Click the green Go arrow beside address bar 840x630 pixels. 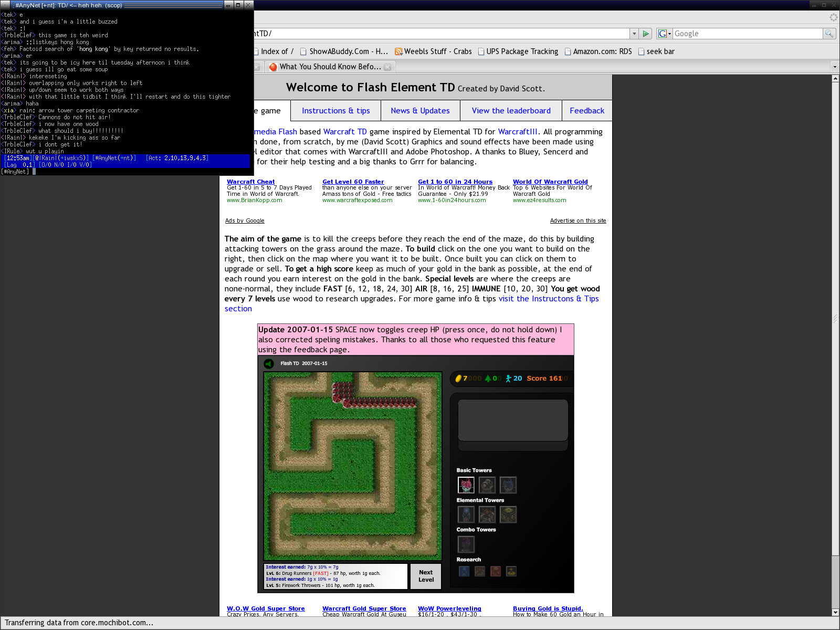[646, 34]
